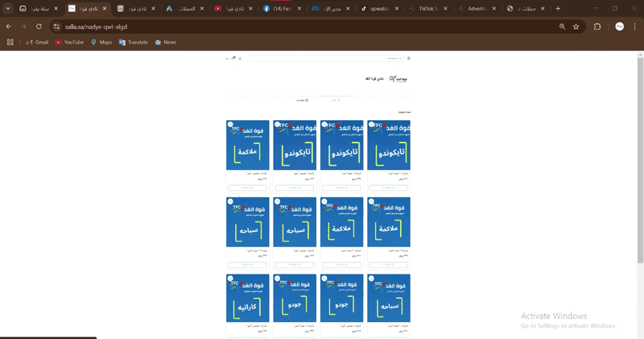Open the store hamburger menu icon
This screenshot has height=339, width=644.
(x=409, y=58)
